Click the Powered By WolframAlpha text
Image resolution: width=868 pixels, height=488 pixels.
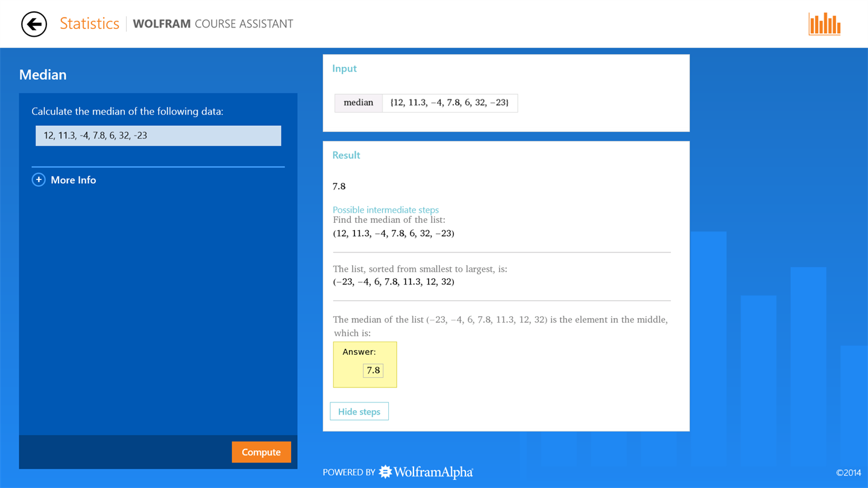(x=398, y=472)
